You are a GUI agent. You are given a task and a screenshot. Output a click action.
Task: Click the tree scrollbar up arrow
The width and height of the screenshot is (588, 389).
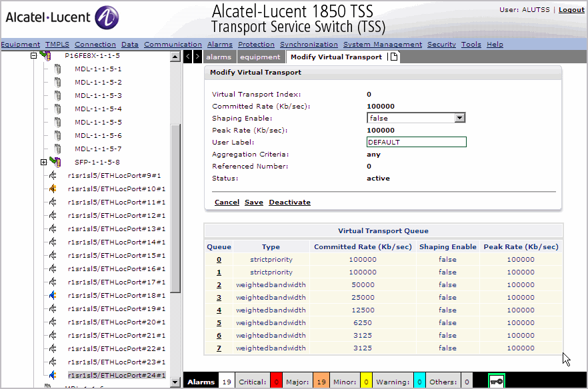point(175,57)
